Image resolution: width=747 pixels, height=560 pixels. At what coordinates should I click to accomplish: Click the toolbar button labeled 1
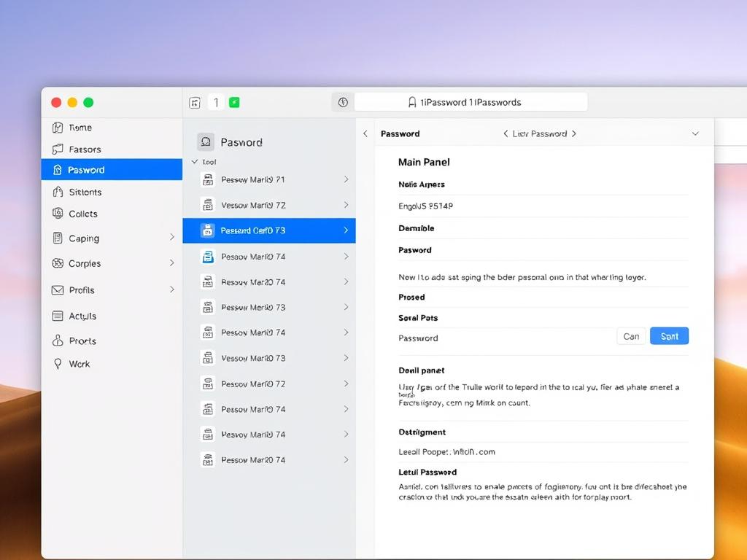pyautogui.click(x=216, y=102)
